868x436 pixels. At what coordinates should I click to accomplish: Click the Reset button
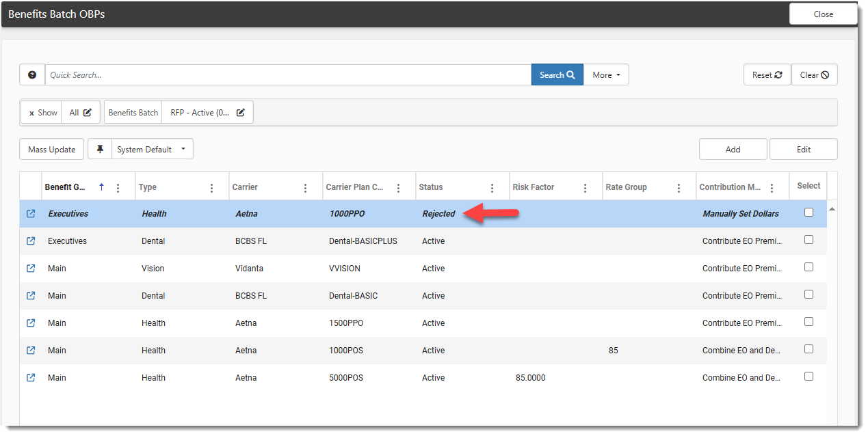click(767, 75)
